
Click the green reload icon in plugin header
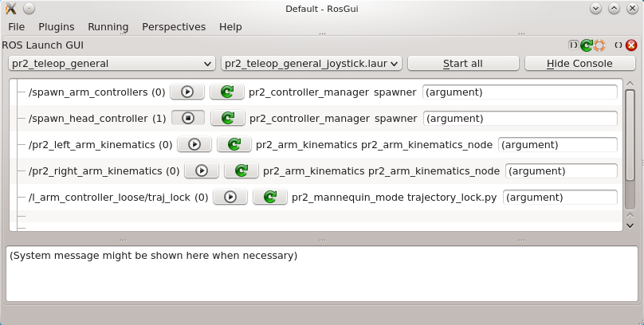[587, 46]
